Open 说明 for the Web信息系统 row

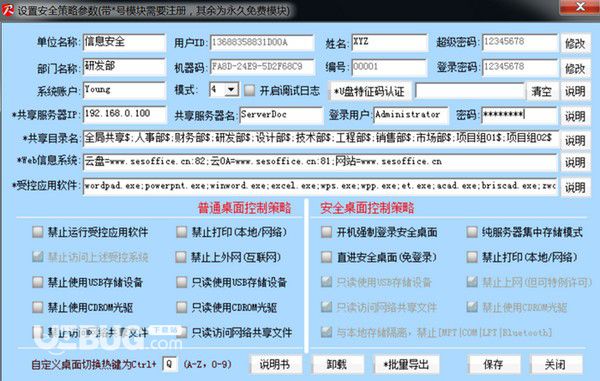coord(575,163)
